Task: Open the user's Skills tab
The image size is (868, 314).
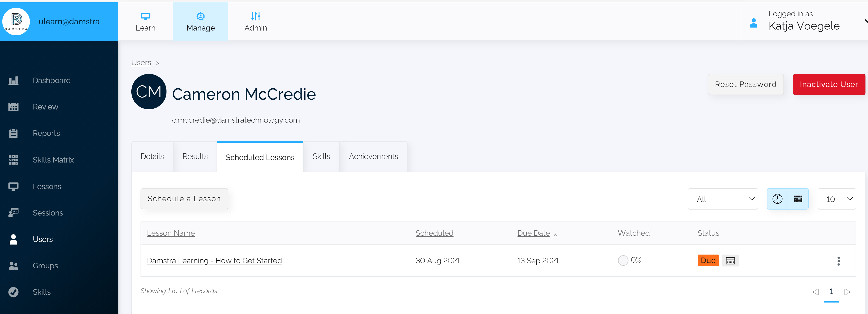Action: (x=321, y=157)
